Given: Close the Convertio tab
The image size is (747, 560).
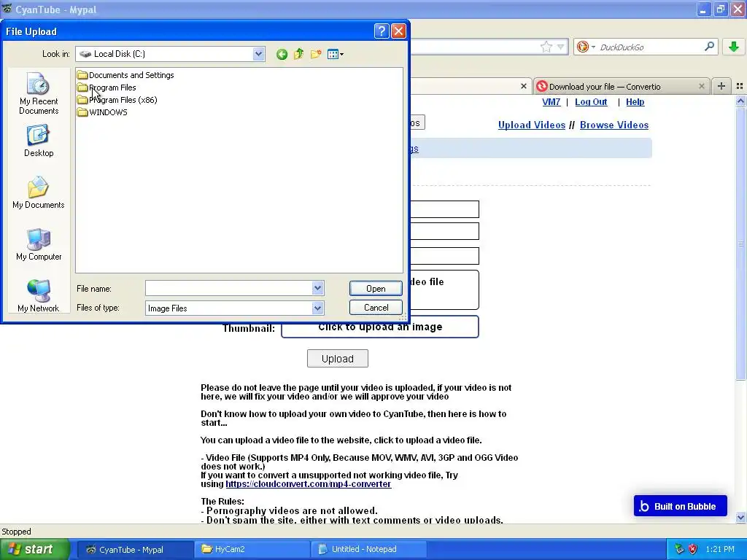Looking at the screenshot, I should tap(701, 86).
